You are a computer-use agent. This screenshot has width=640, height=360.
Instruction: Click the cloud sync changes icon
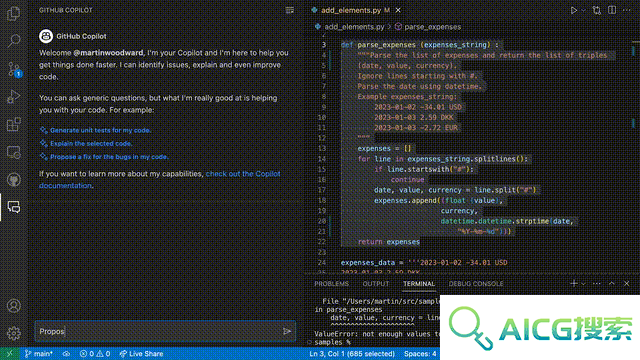[66, 354]
